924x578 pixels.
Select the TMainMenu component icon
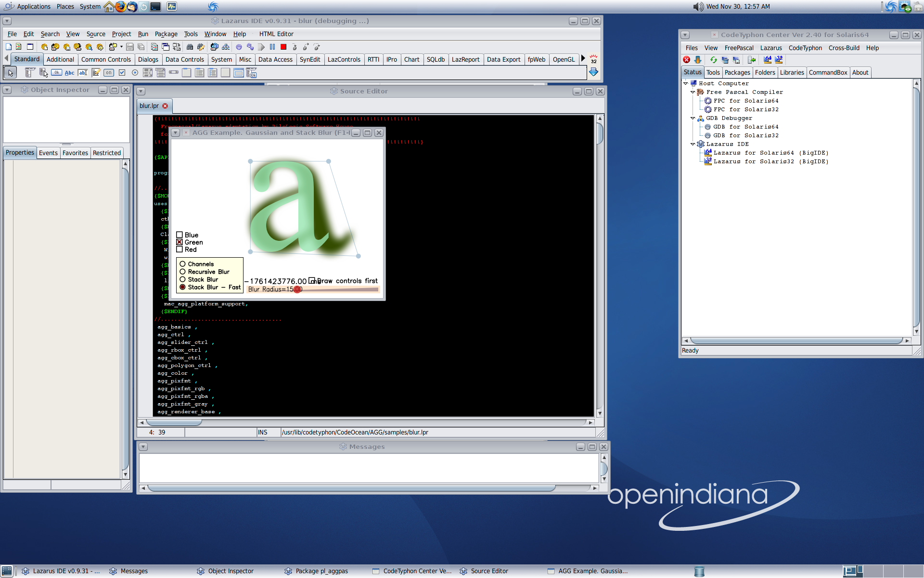point(30,73)
